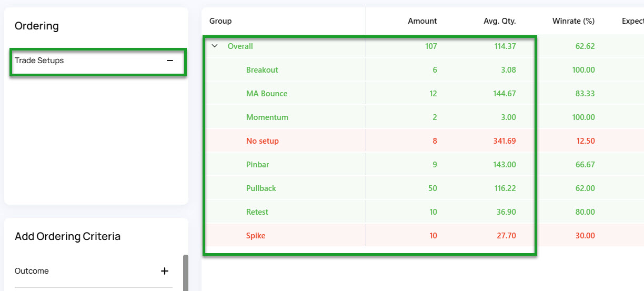Click the criteria list vertical scrollbar

tap(185, 273)
